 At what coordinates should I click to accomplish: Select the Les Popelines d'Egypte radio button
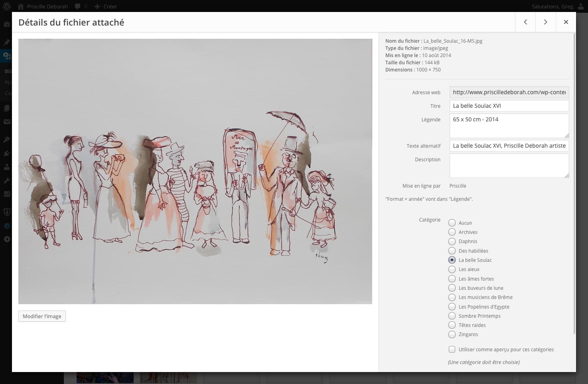point(452,307)
